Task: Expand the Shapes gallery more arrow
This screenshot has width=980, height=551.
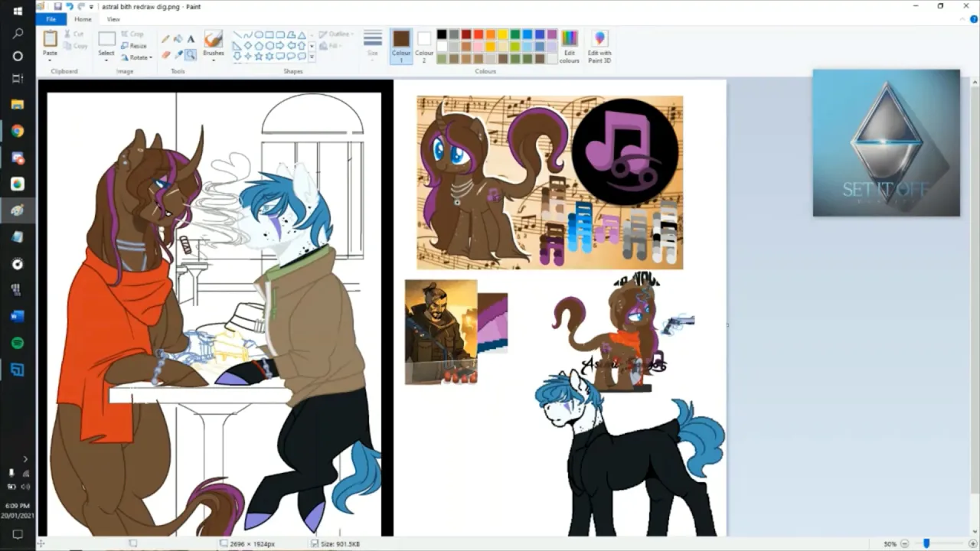Action: pos(312,57)
